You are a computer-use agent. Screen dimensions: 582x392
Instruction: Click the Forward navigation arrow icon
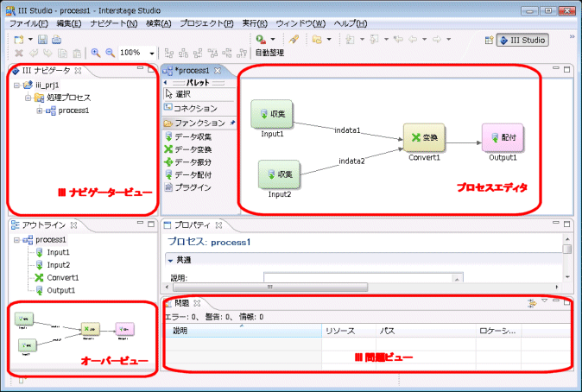coord(437,39)
